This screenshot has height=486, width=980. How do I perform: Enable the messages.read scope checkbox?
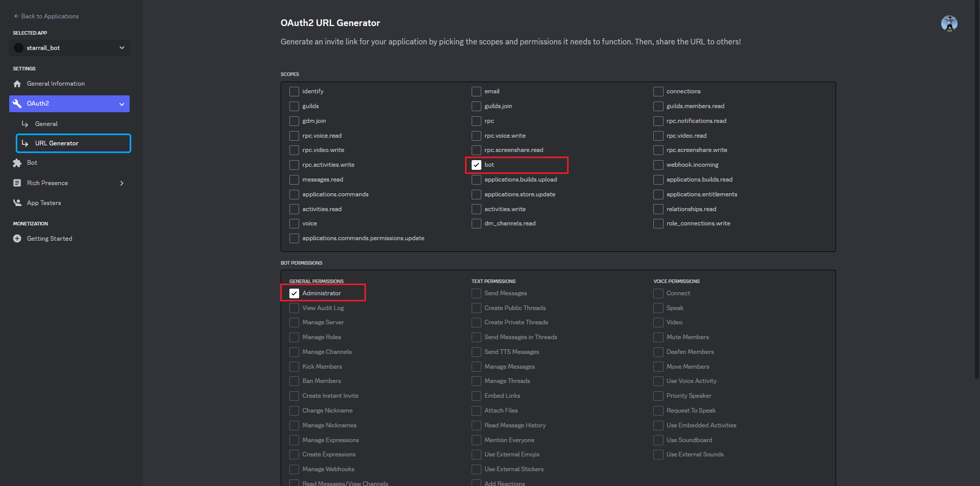(294, 180)
